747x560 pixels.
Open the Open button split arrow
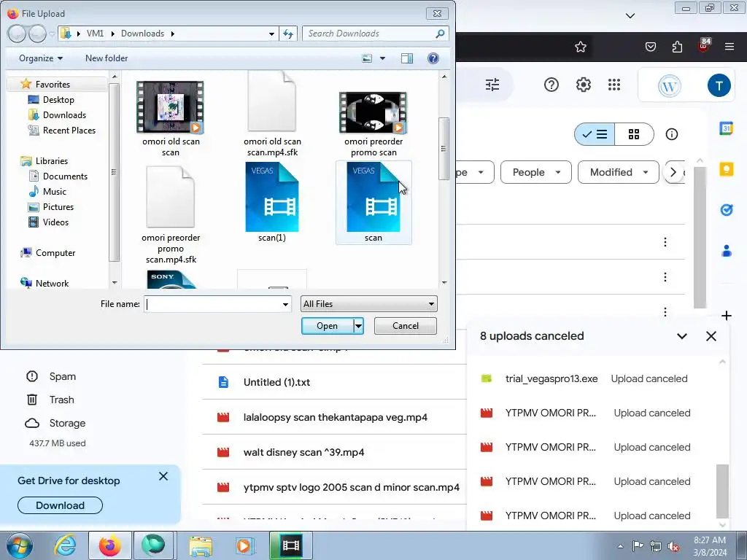pos(359,326)
